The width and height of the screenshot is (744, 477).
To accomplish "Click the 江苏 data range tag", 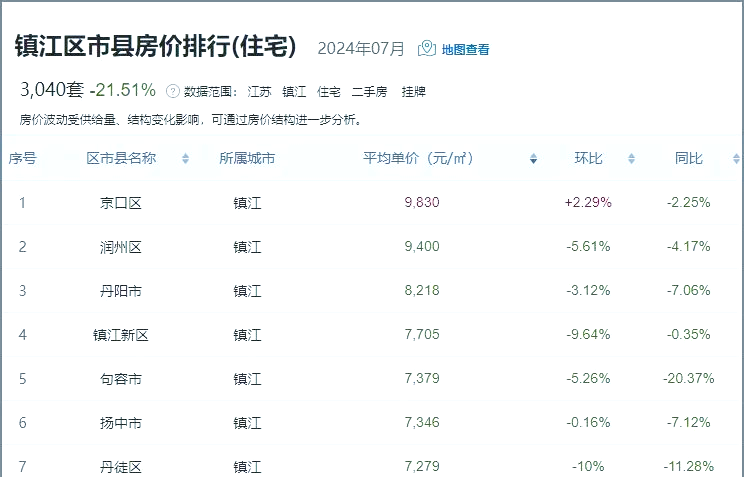I will [259, 91].
